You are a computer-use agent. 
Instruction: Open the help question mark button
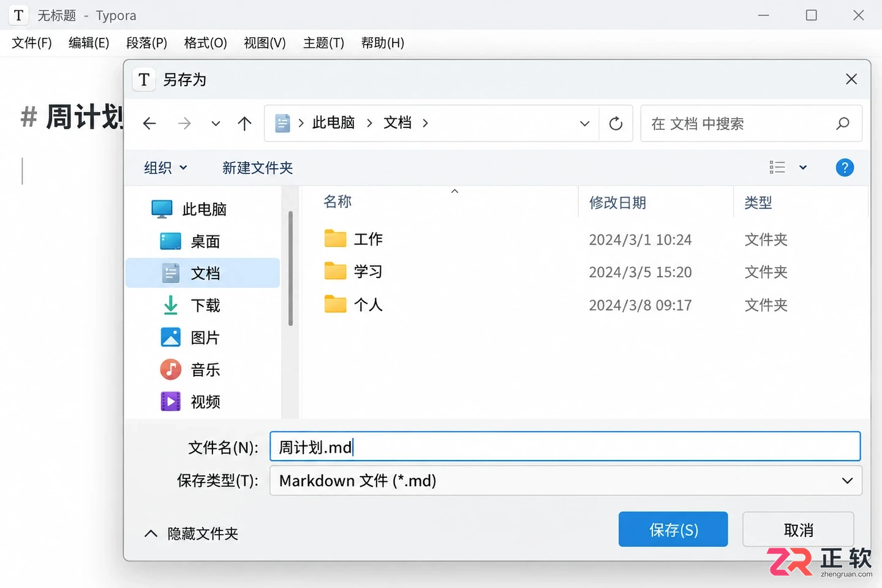[x=845, y=167]
